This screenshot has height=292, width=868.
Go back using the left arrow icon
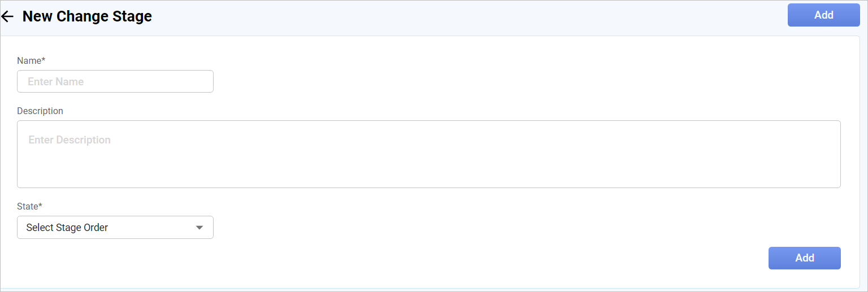(7, 16)
